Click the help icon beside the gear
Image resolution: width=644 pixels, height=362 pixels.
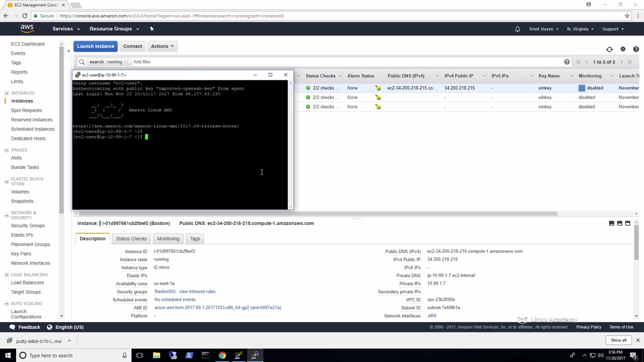[636, 49]
